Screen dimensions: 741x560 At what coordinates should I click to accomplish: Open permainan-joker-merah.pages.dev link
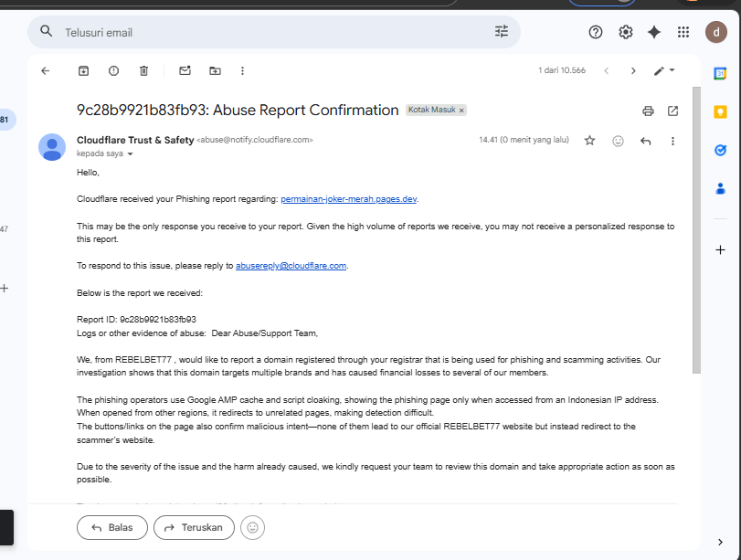pos(349,199)
